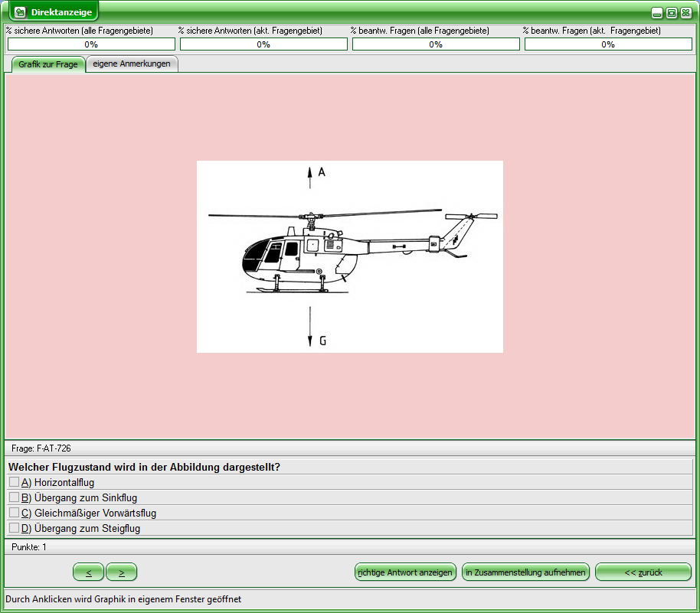Go to the next question with '>' button

tap(122, 572)
